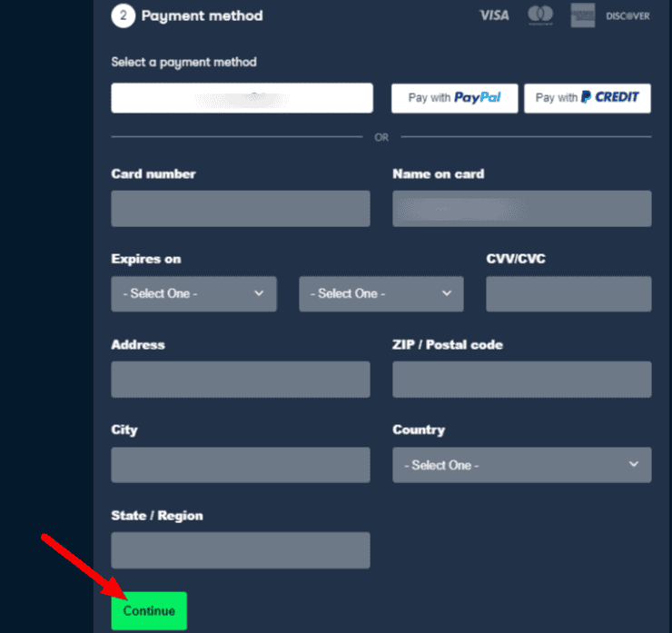Click inside the City field
The image size is (672, 633).
240,464
